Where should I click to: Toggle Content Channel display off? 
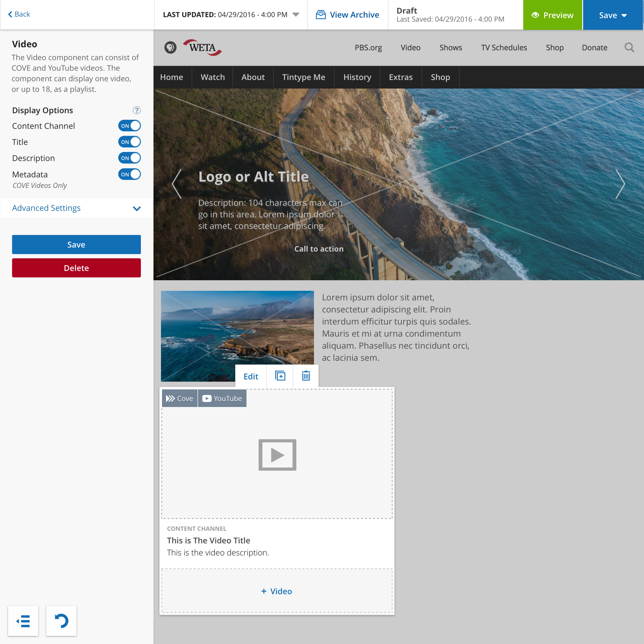(x=129, y=126)
